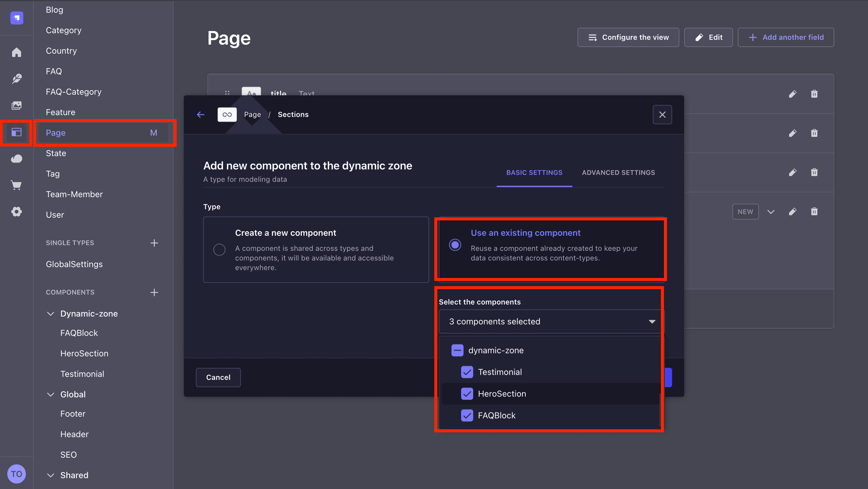Click the Configure the view button
868x489 pixels.
point(628,37)
